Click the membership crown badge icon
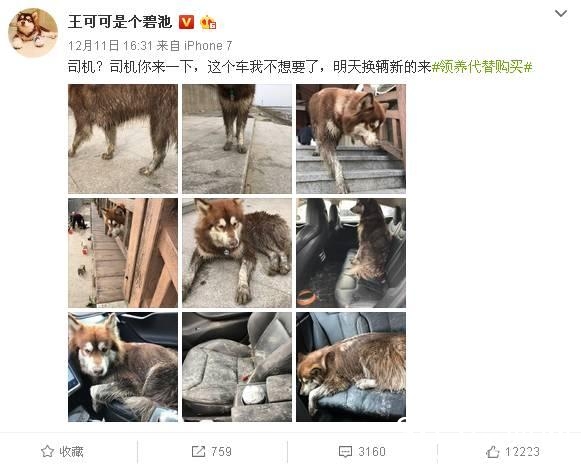This screenshot has height=471, width=581. (208, 22)
